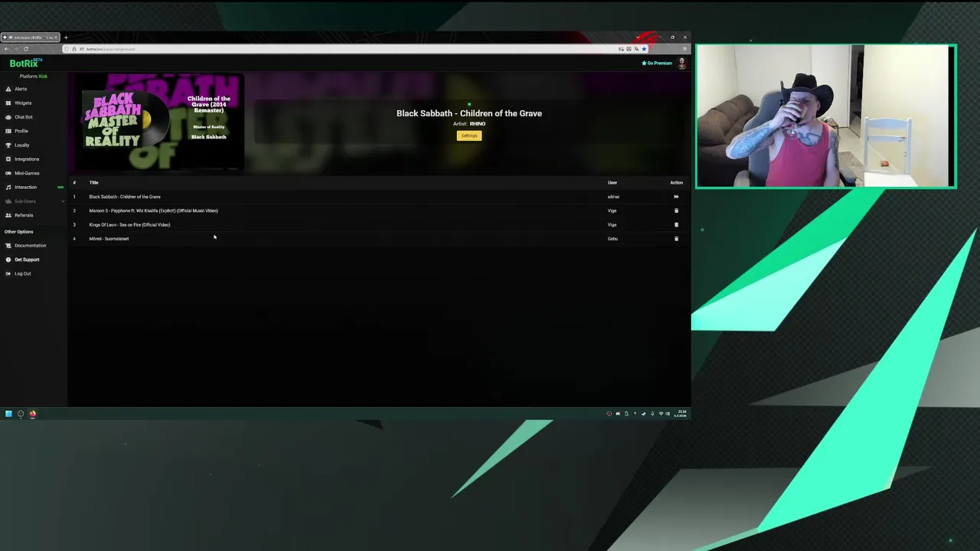Open the yellow Settings button

click(x=469, y=135)
